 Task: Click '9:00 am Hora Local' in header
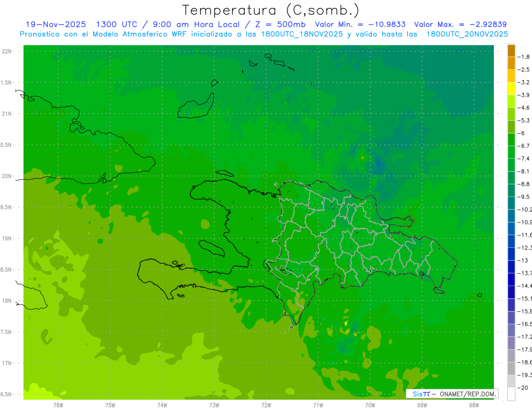196,24
